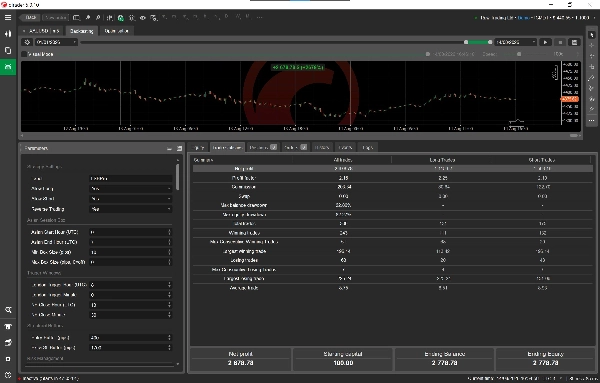
Task: Open the Reverse Trading dropdown
Action: point(130,209)
